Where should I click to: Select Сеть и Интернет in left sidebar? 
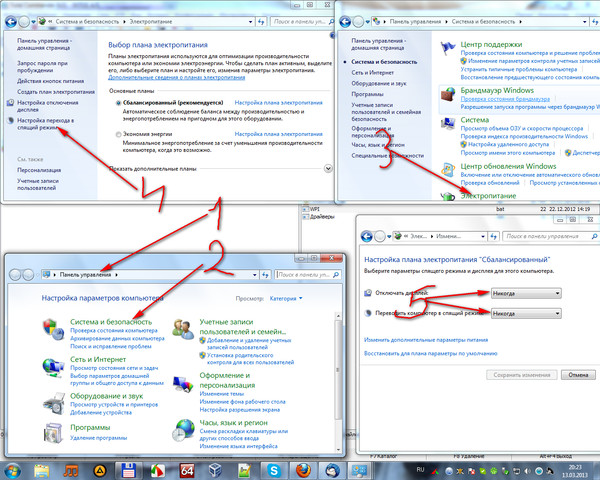pyautogui.click(x=372, y=72)
